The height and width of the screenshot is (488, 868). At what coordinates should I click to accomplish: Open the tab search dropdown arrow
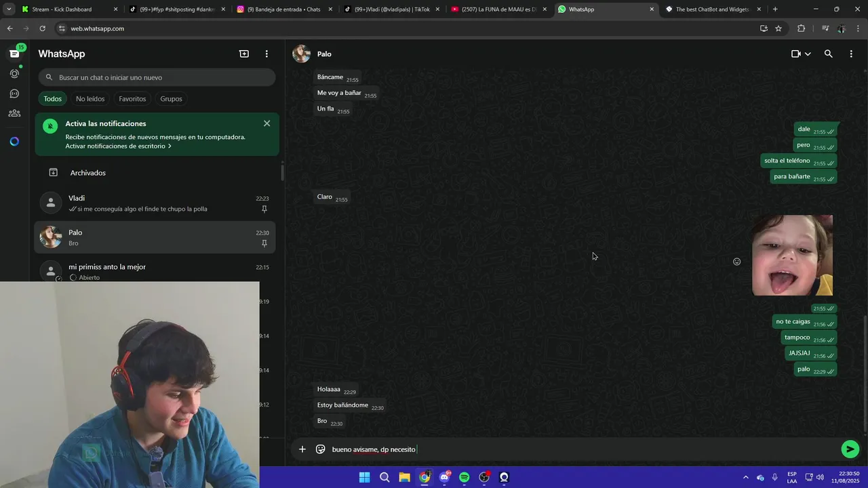tap(9, 9)
